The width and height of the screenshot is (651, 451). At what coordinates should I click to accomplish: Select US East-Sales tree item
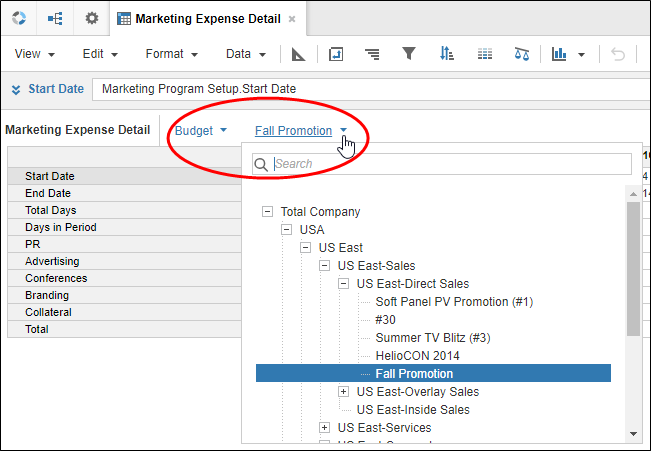tap(376, 266)
